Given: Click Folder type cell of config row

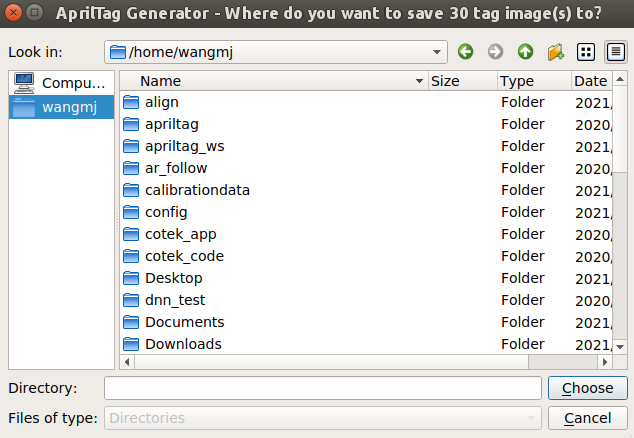Looking at the screenshot, I should [x=523, y=212].
